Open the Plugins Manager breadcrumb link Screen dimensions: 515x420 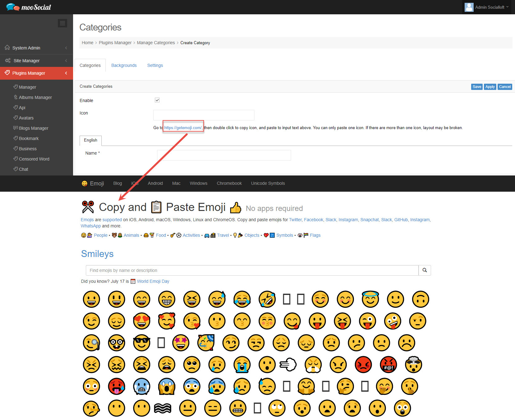click(x=115, y=43)
